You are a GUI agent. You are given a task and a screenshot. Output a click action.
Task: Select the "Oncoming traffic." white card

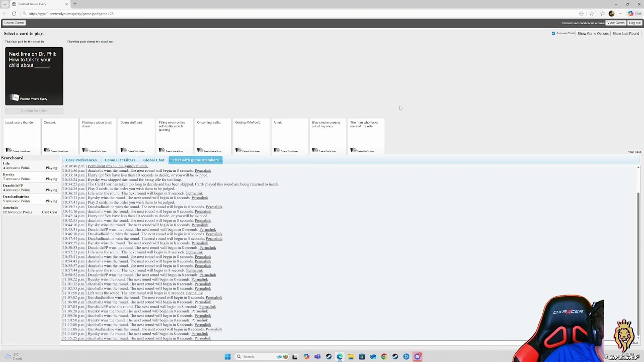[213, 136]
